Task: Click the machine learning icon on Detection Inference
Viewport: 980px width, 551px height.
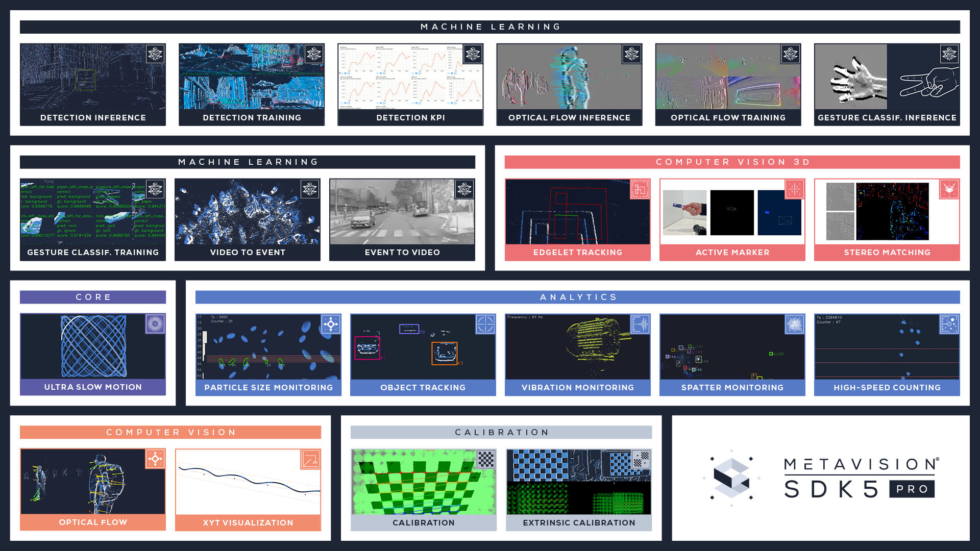Action: tap(155, 54)
